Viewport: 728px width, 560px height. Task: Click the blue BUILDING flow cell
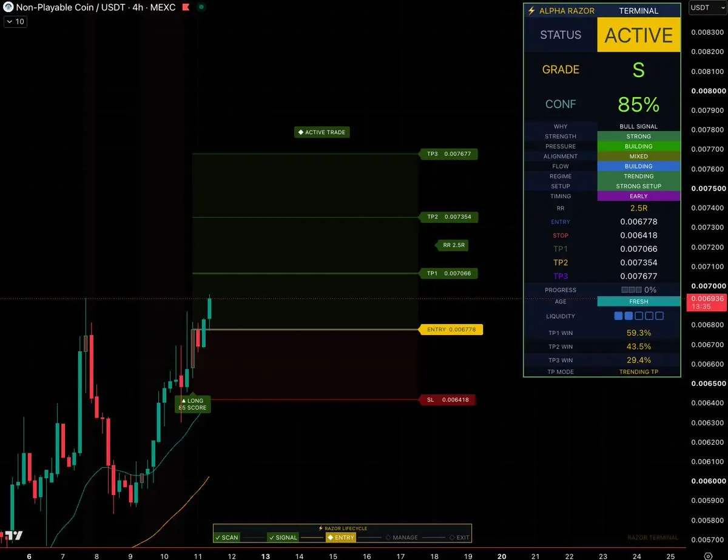click(x=639, y=166)
